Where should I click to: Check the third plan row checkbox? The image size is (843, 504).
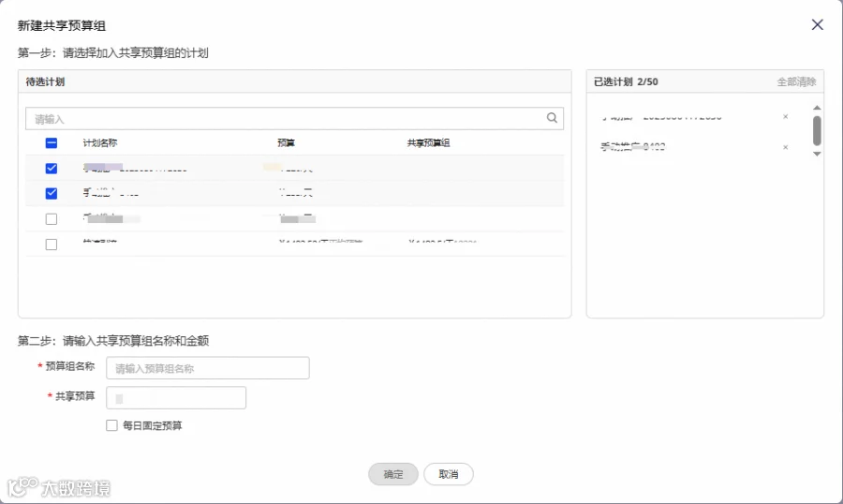(x=52, y=219)
